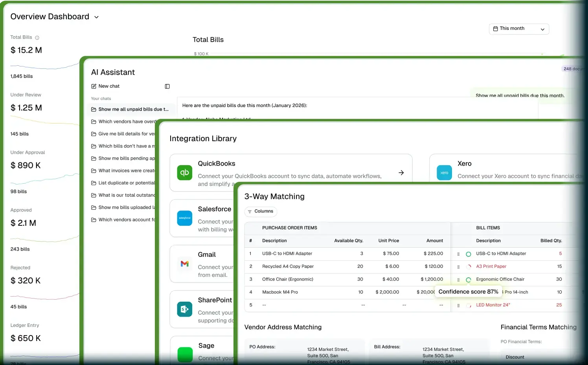Select status circle for USB-C to HDMI Adapter bill item

point(468,254)
